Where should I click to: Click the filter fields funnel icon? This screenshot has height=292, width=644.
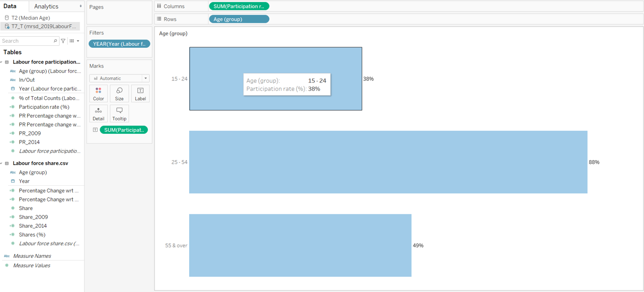click(63, 41)
